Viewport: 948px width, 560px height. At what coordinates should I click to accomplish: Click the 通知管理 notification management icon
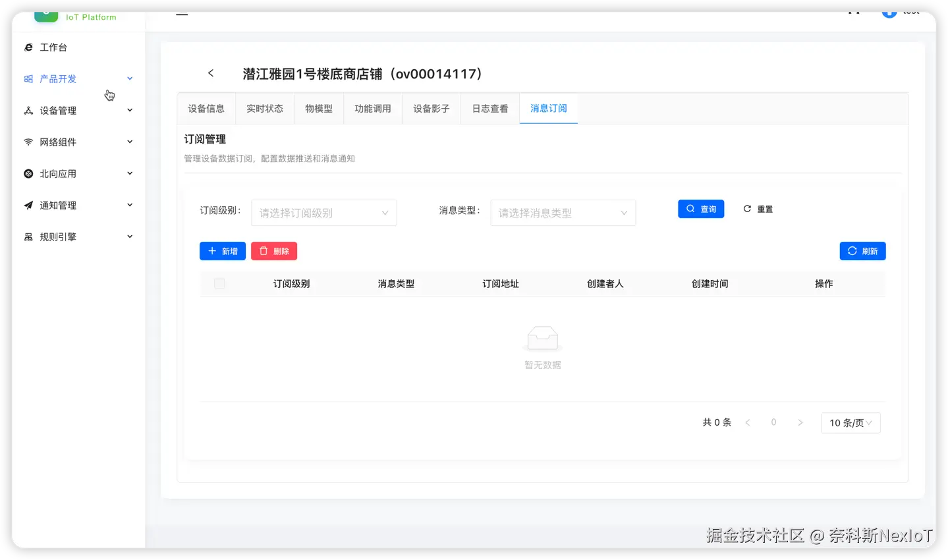28,205
